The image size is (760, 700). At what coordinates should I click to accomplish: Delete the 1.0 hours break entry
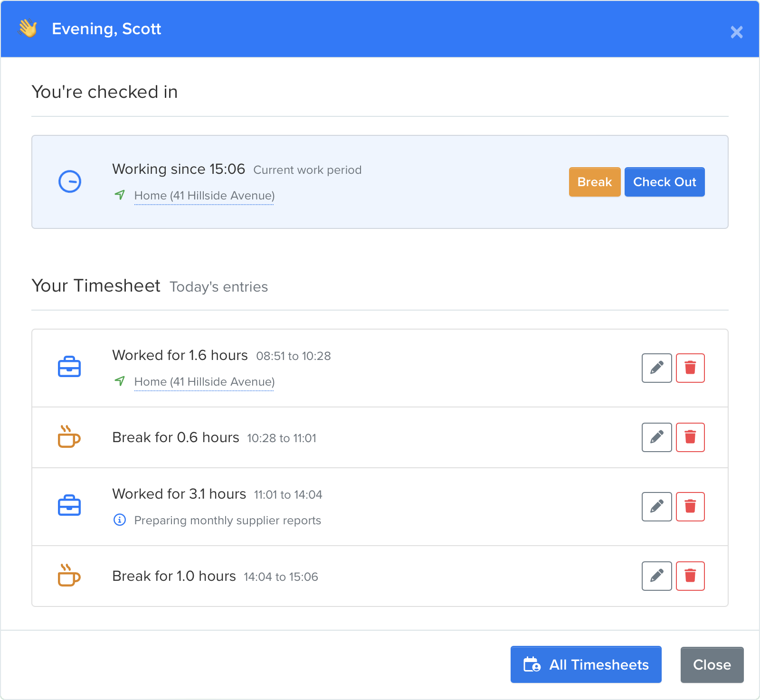click(x=690, y=576)
